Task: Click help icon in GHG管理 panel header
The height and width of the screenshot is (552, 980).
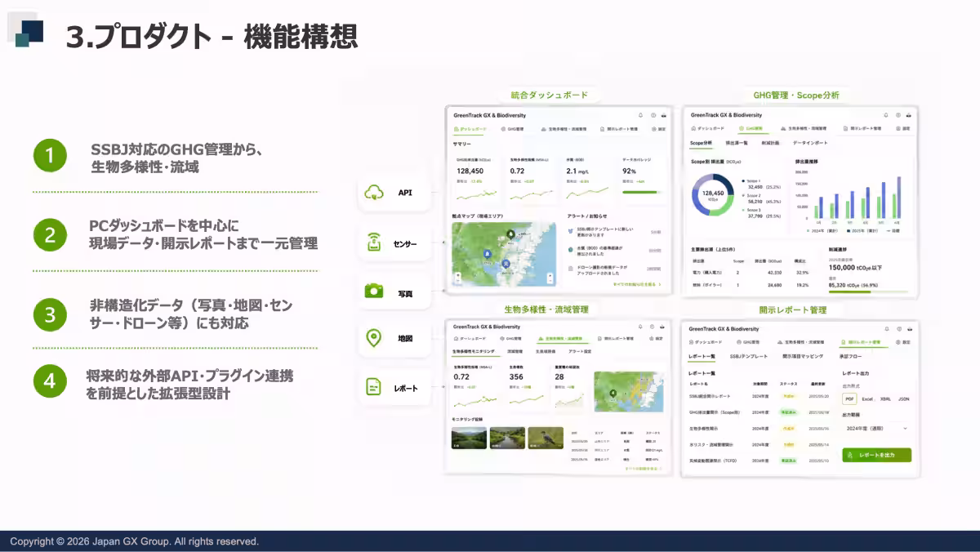Action: pos(898,115)
